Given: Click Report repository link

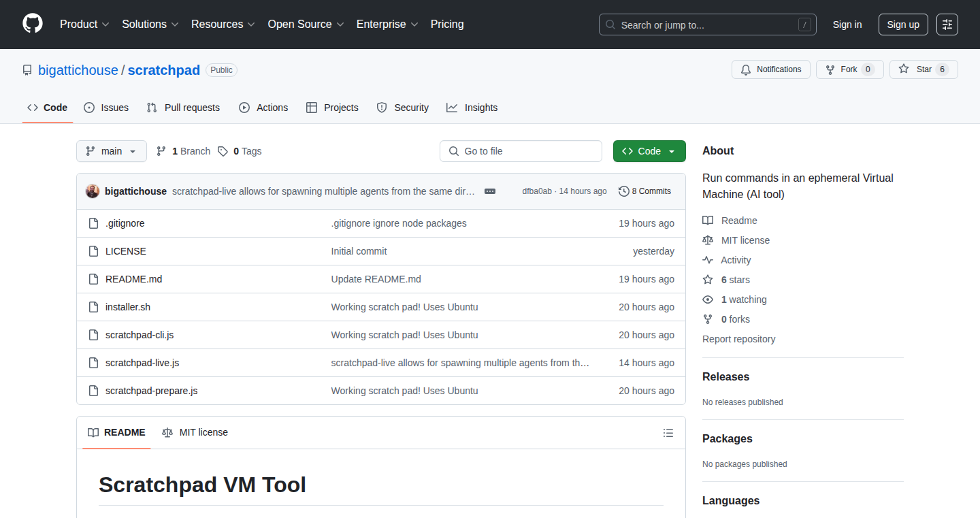Looking at the screenshot, I should point(739,339).
